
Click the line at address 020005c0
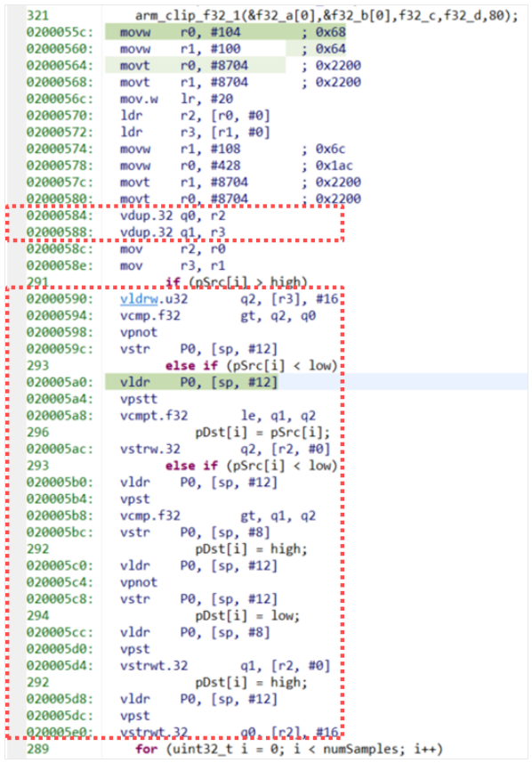(198, 565)
